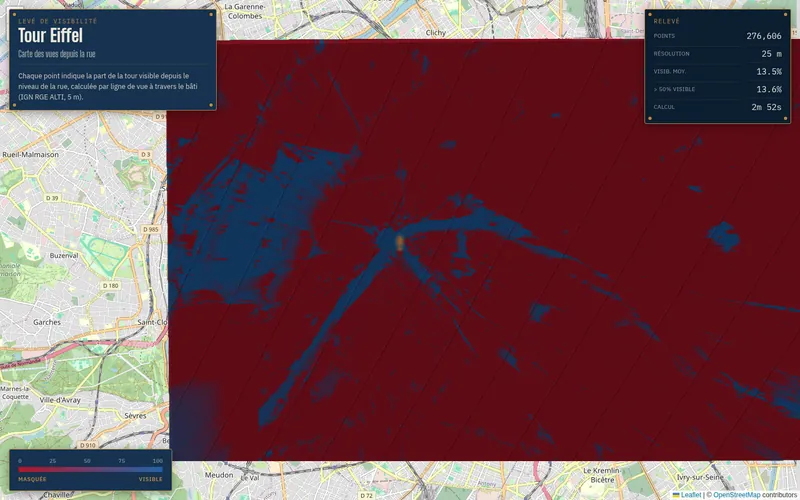
Task: Click the calculation time '2m 52s'
Action: click(x=766, y=107)
